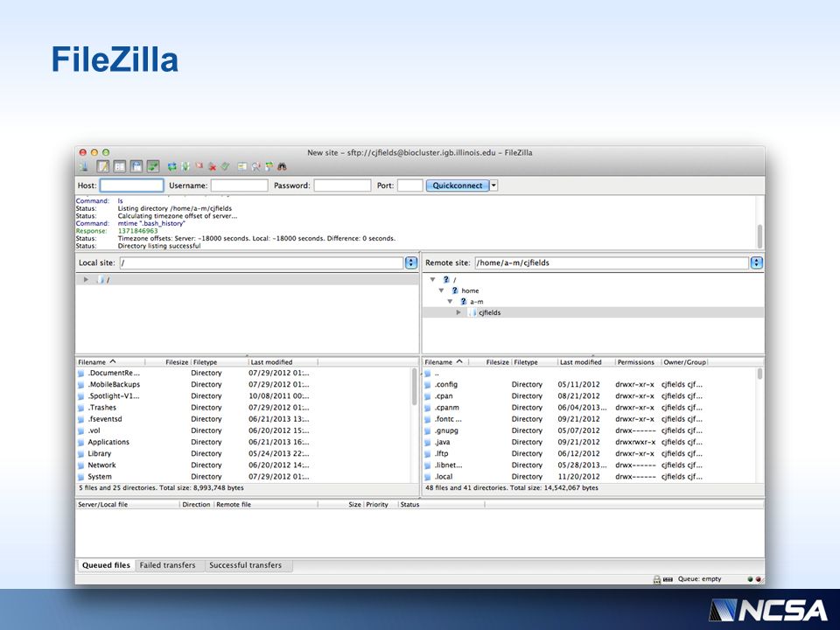Click the Host input field

[132, 185]
